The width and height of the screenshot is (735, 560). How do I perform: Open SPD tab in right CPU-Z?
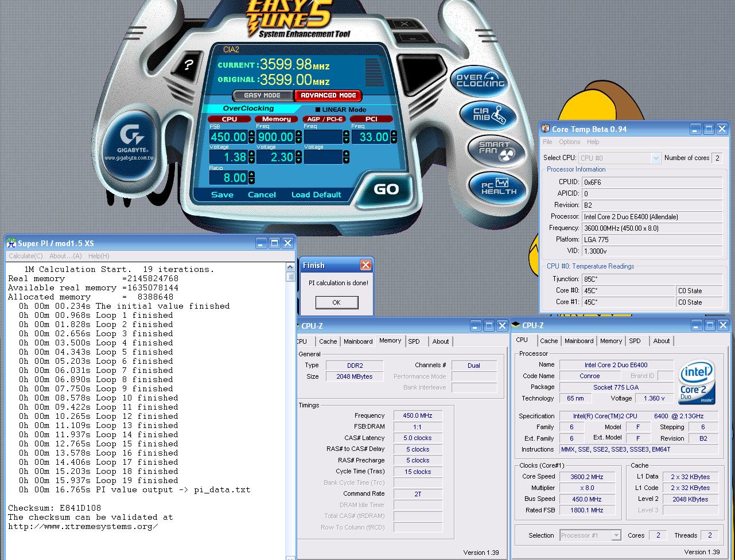[x=635, y=341]
